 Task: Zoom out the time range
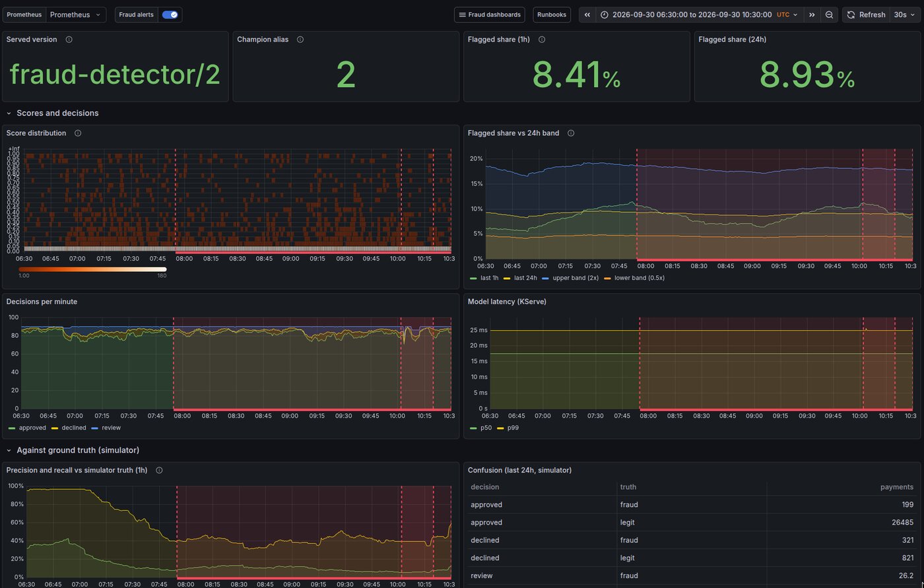830,15
